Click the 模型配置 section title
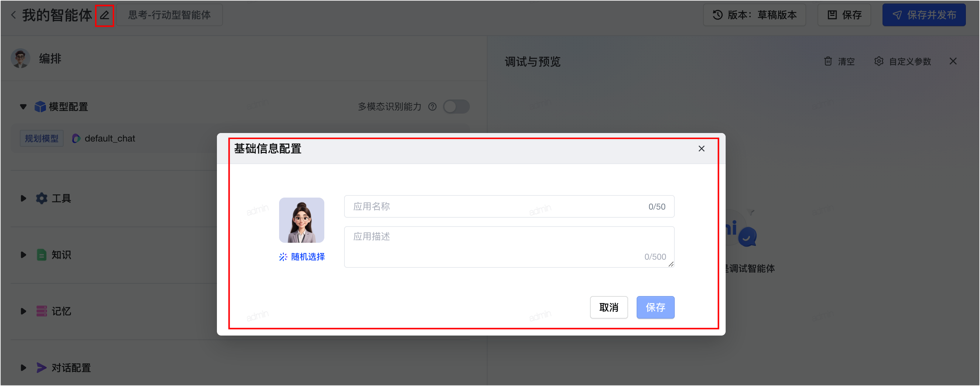The width and height of the screenshot is (980, 386). tap(69, 107)
